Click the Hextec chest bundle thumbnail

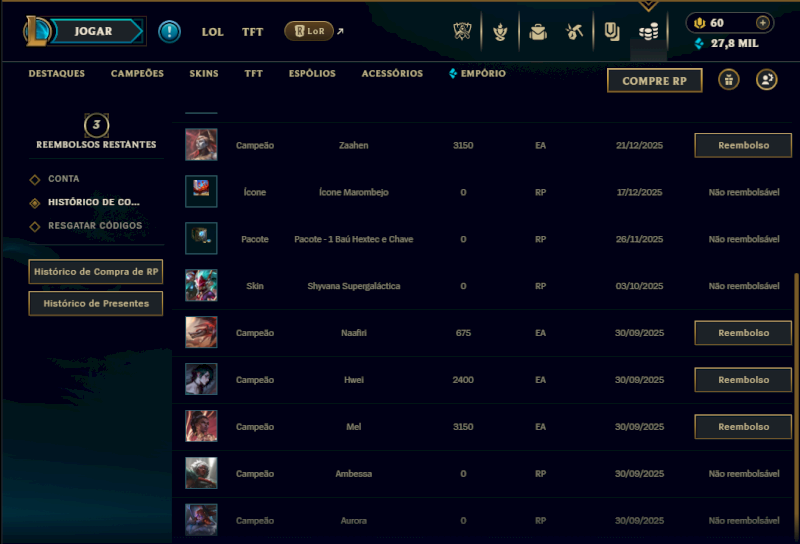(201, 238)
